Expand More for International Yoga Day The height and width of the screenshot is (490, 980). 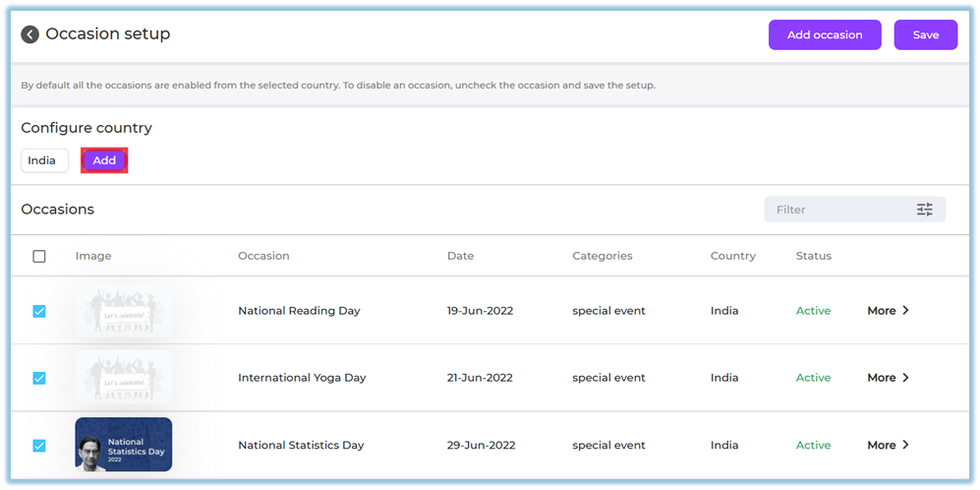click(x=888, y=378)
